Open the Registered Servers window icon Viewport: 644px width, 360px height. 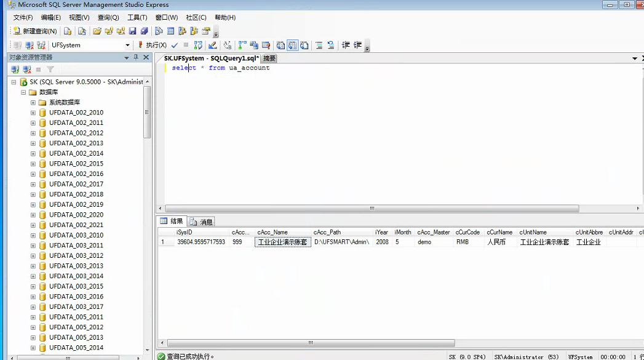(x=159, y=31)
